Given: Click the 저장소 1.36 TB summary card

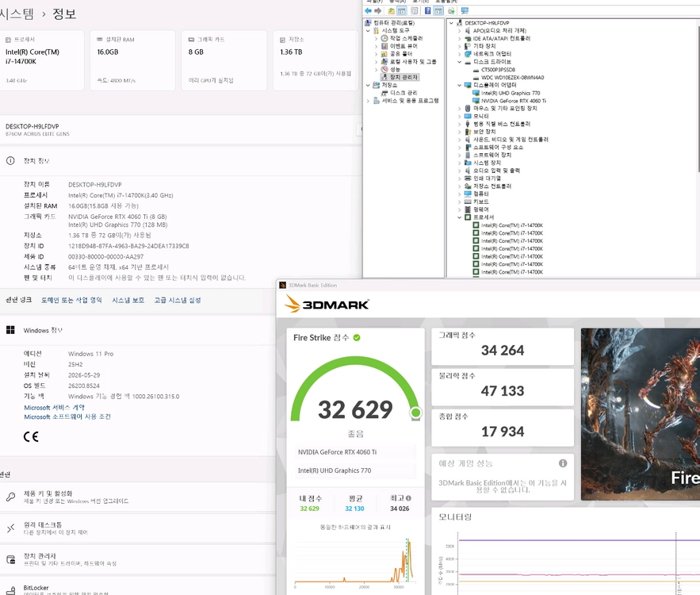Looking at the screenshot, I should click(x=316, y=60).
